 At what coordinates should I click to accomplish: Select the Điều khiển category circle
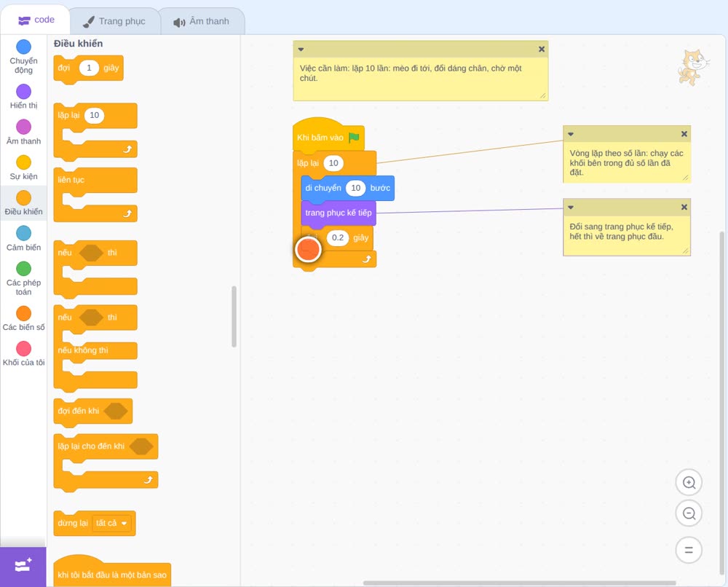(24, 198)
